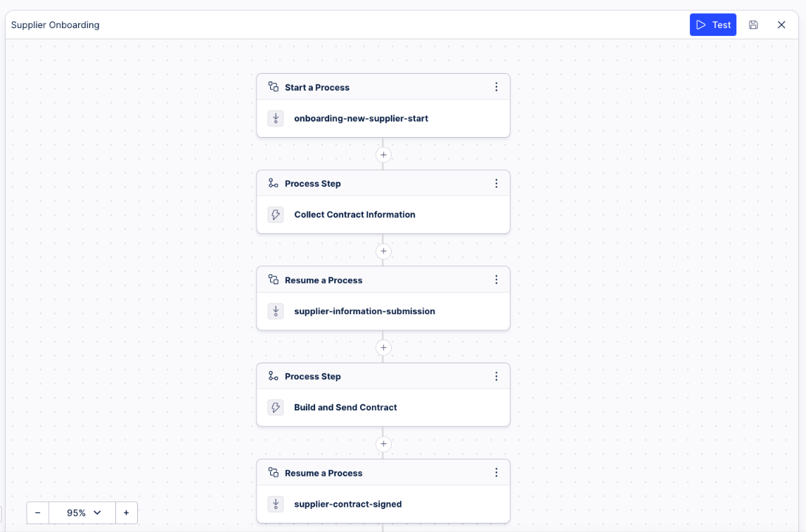Open three-dot menu on supplier-information-submission node
Image resolution: width=806 pixels, height=532 pixels.
496,279
